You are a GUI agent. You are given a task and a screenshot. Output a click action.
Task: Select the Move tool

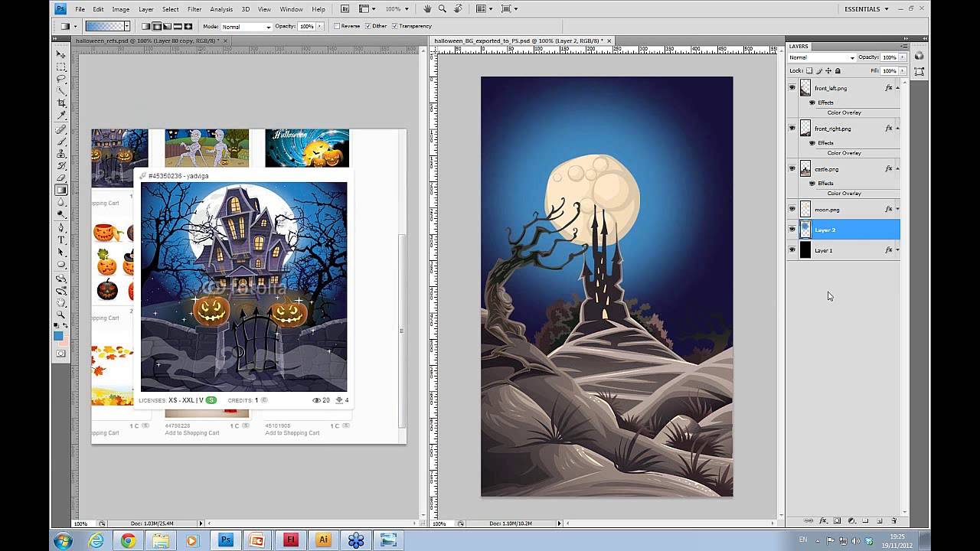click(x=61, y=55)
